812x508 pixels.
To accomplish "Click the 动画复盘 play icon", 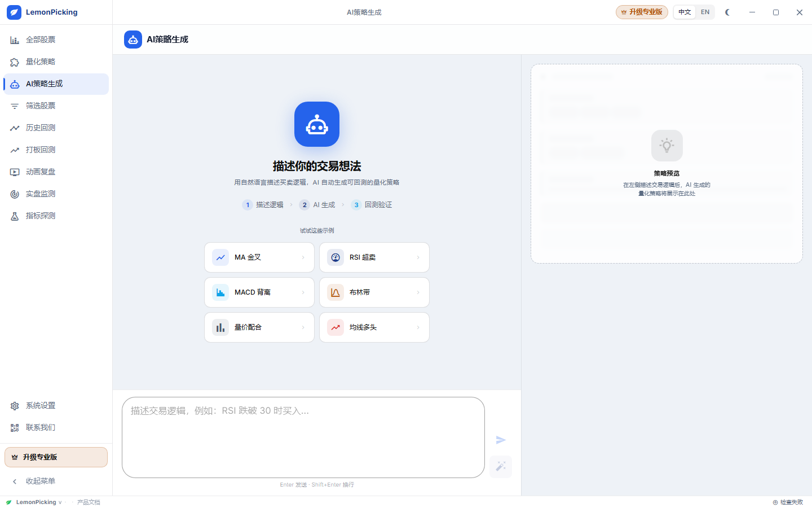I will (x=15, y=172).
